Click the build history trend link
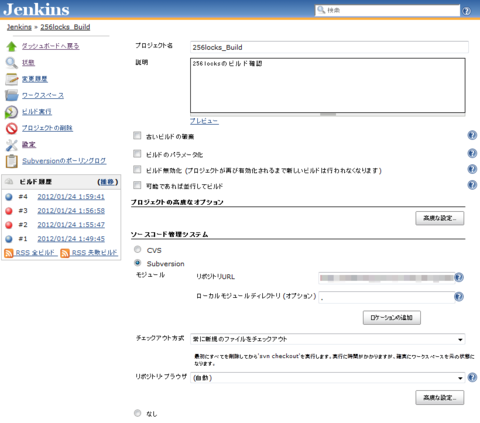 pos(108,182)
